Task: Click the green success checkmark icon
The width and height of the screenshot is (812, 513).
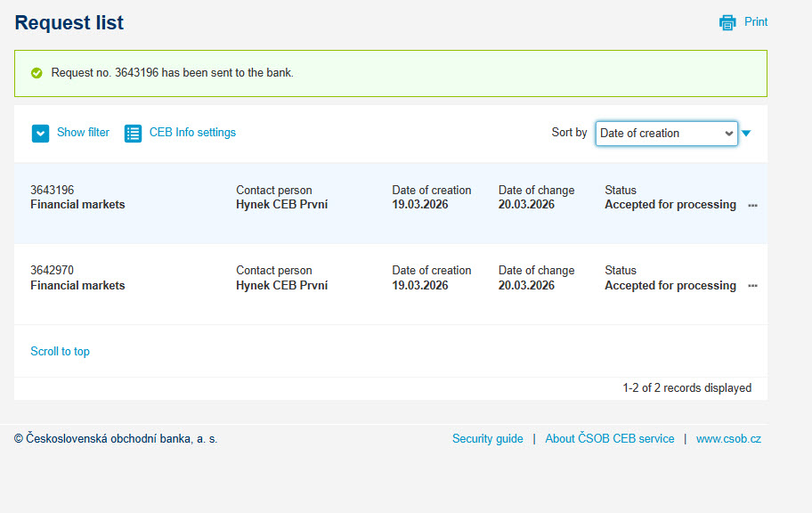Action: (37, 73)
